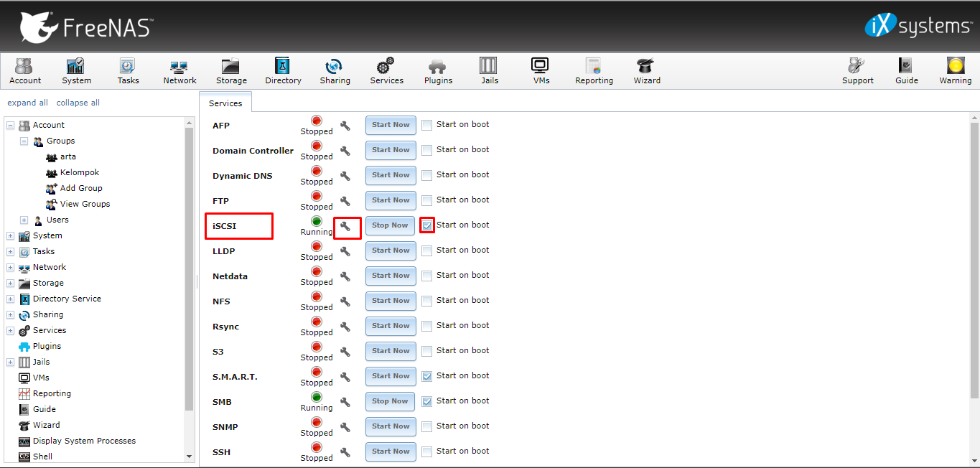Click the green Running status indicator for SMB
This screenshot has height=468, width=980.
(x=315, y=397)
